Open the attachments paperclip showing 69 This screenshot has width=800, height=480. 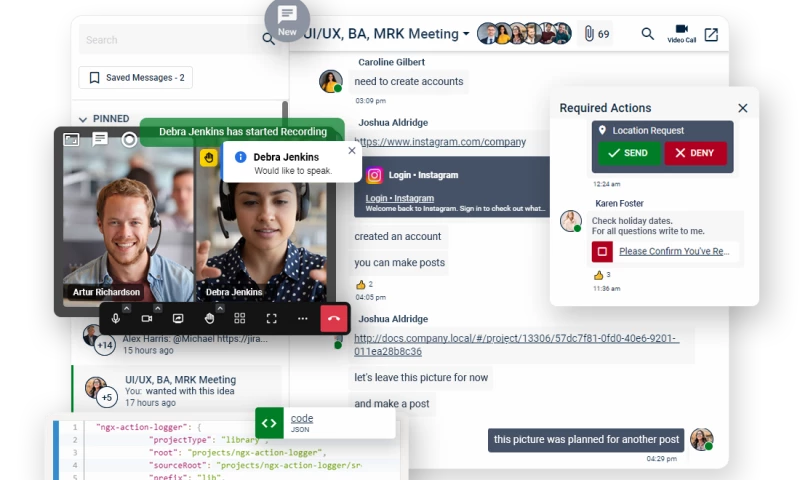tap(596, 34)
